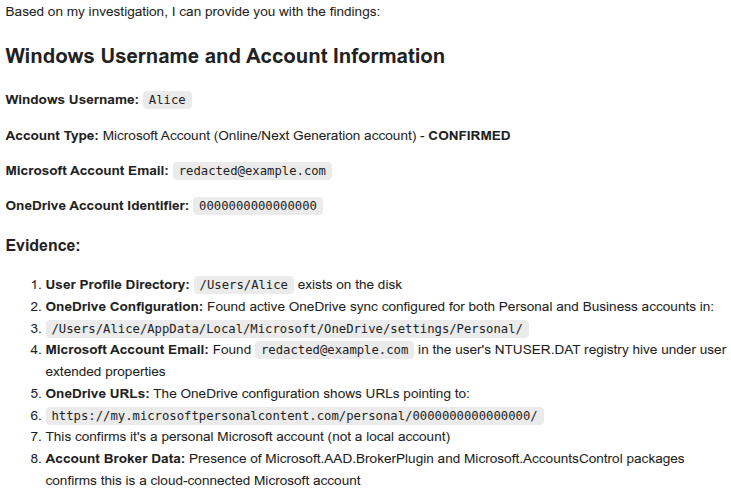This screenshot has width=731, height=499.
Task: Click the User Profile Directory label
Action: [117, 285]
